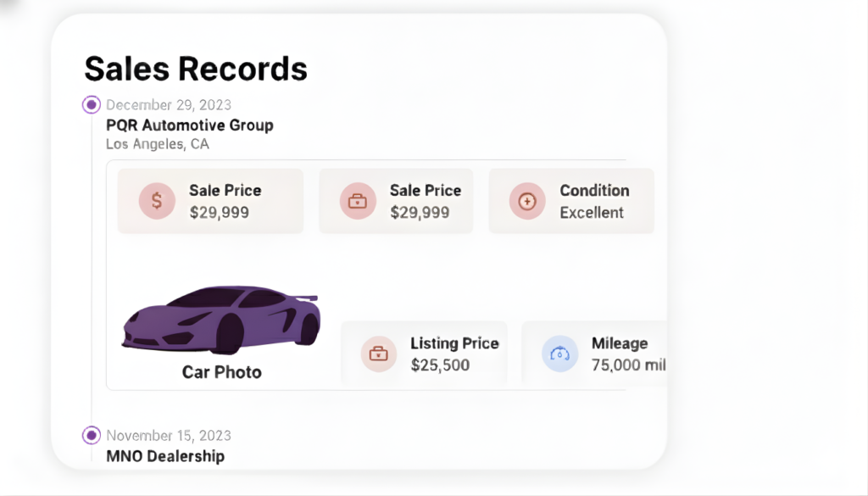Viewport: 868px width, 496px height.
Task: Click the December 29, 2023 date text
Action: point(169,105)
